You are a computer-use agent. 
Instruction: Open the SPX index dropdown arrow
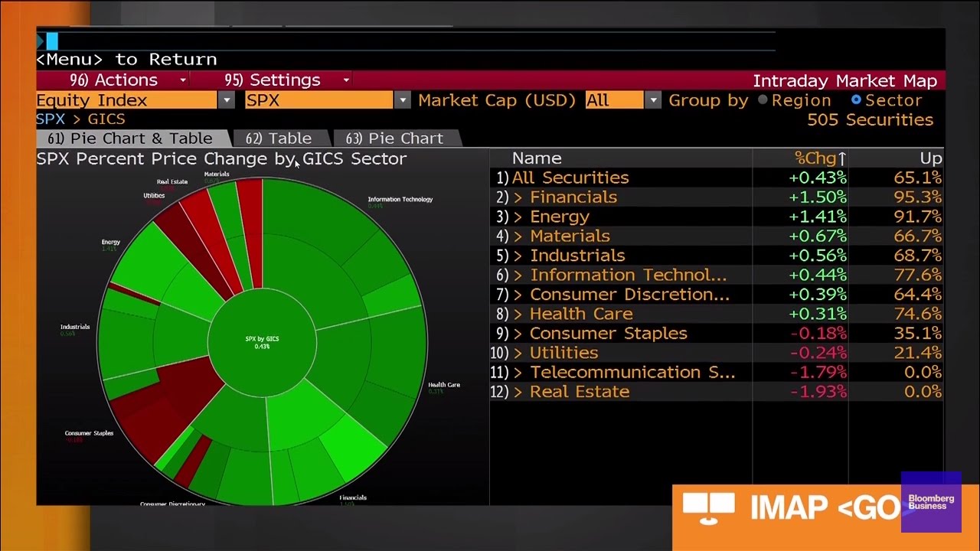tap(403, 100)
